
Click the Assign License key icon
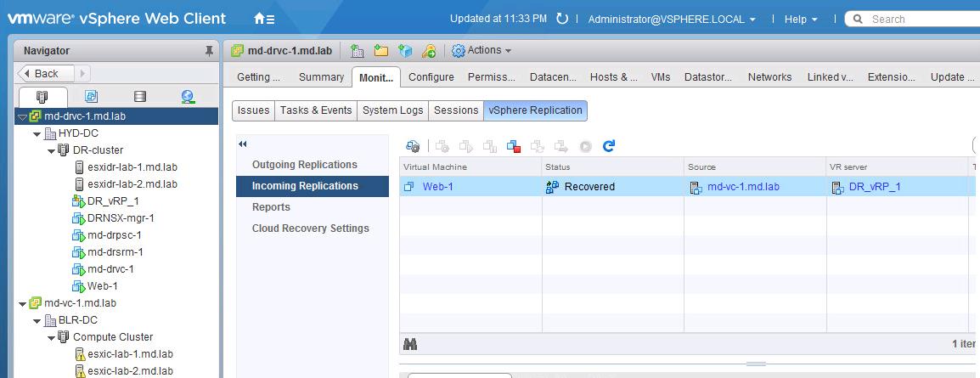tap(429, 51)
